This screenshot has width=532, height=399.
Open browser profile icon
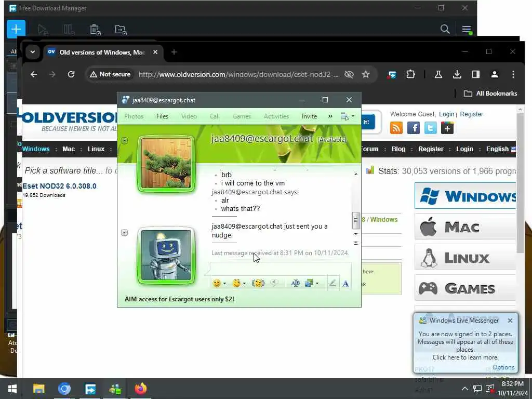(x=495, y=74)
